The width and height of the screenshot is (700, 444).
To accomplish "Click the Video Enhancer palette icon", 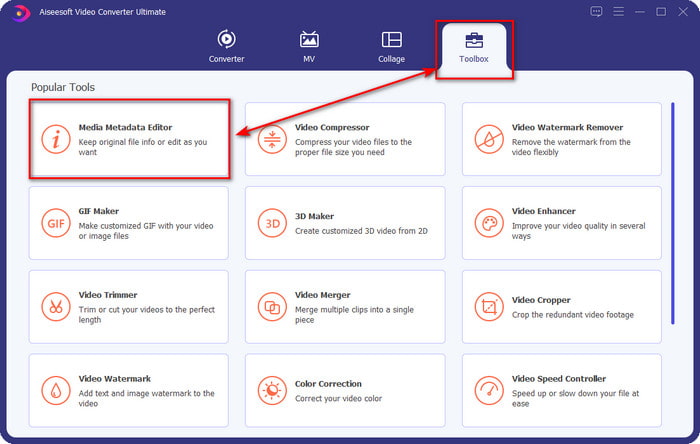I will pyautogui.click(x=488, y=222).
